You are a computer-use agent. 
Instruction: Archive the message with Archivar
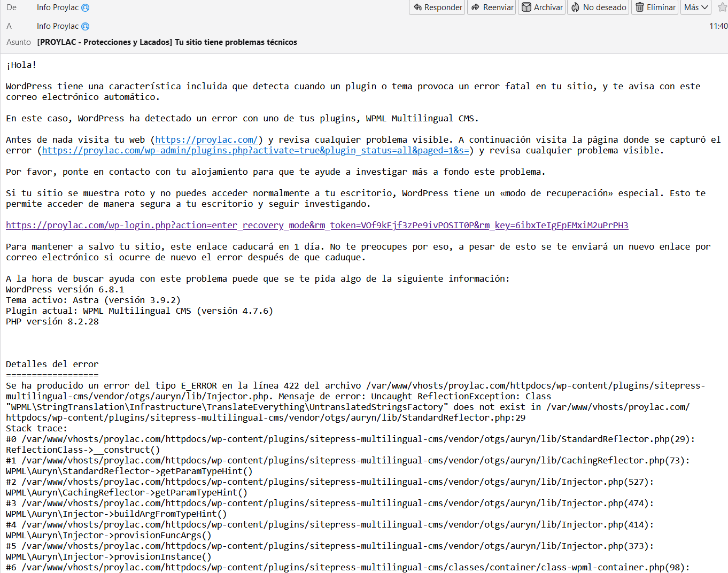point(542,7)
